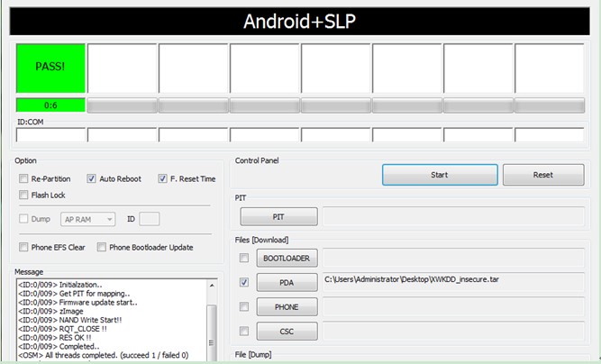Click the CSC file button
601x364 pixels.
tap(287, 331)
